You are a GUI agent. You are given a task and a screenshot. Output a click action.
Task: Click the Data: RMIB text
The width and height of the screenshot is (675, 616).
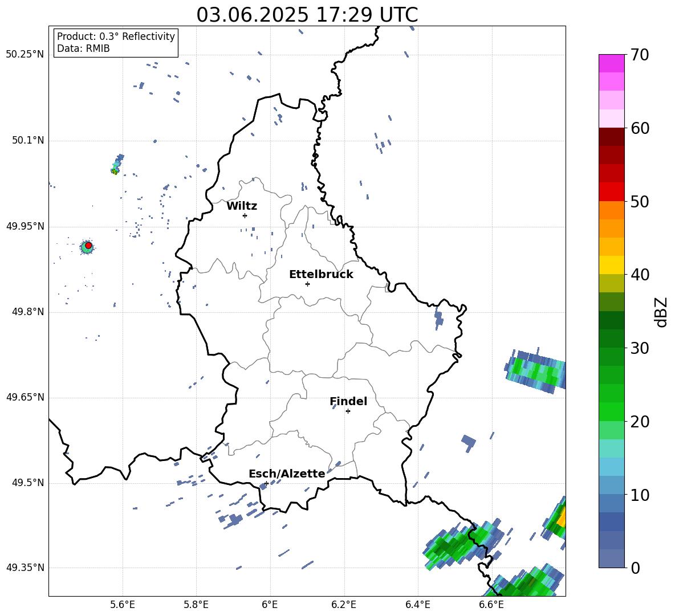point(83,48)
